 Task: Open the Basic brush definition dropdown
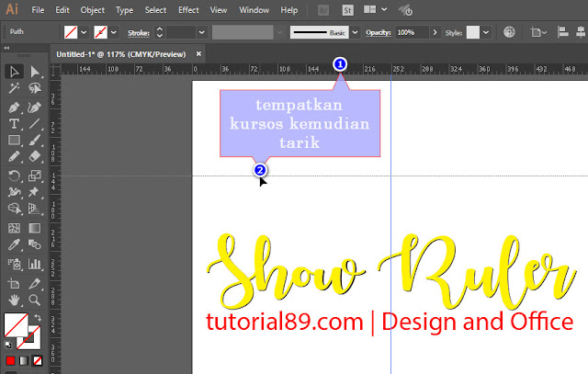click(355, 32)
